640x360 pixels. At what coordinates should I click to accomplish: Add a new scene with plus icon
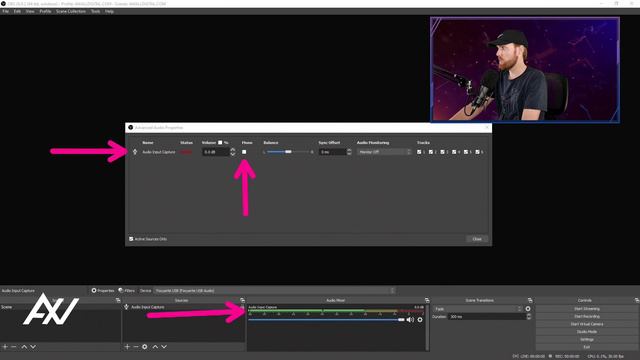[x=5, y=347]
